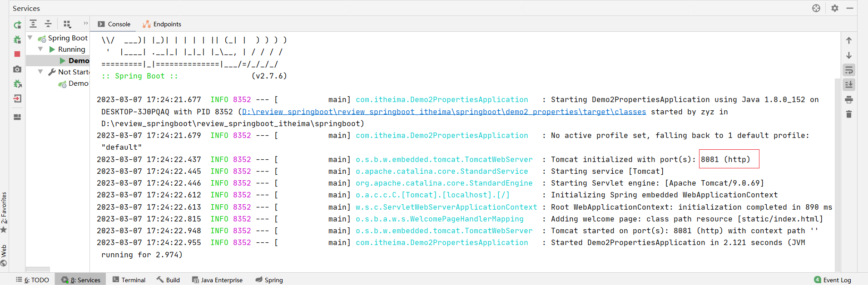Stop the running application with red square
Image resolution: width=868 pixels, height=285 pixels.
[17, 54]
